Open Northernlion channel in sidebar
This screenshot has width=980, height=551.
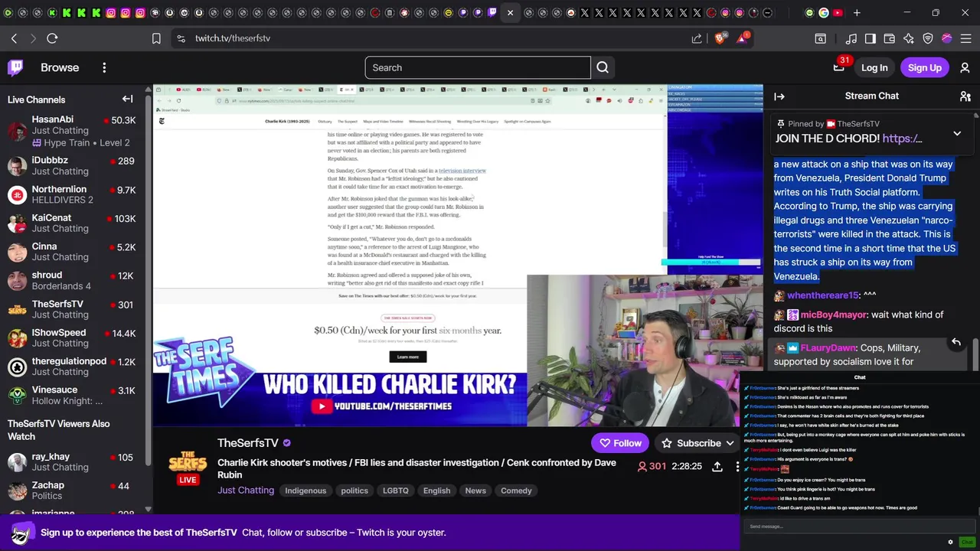coord(73,194)
